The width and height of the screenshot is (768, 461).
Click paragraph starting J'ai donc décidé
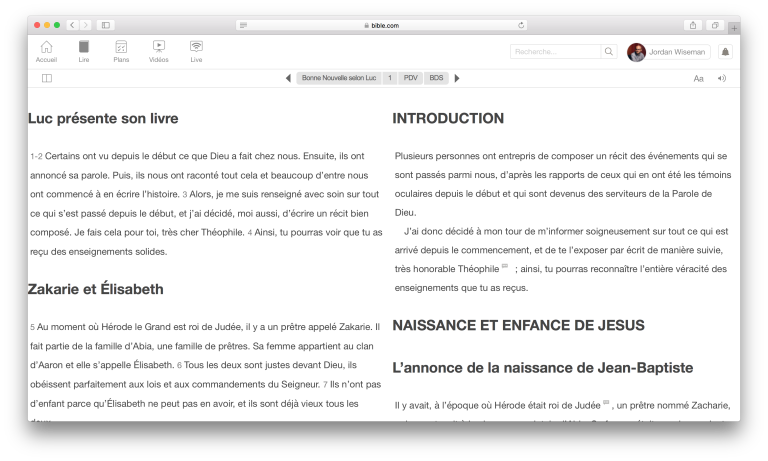[x=561, y=260]
